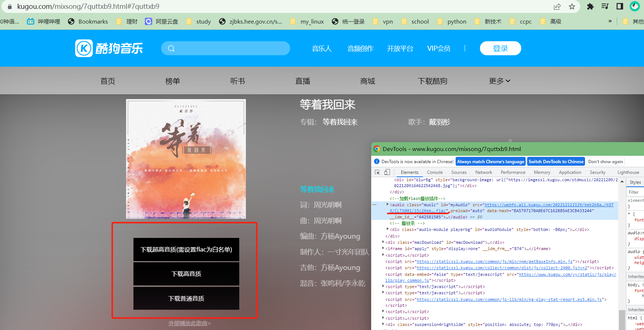This screenshot has width=644, height=330.
Task: Open singer 戴羽彤 link
Action: 439,122
